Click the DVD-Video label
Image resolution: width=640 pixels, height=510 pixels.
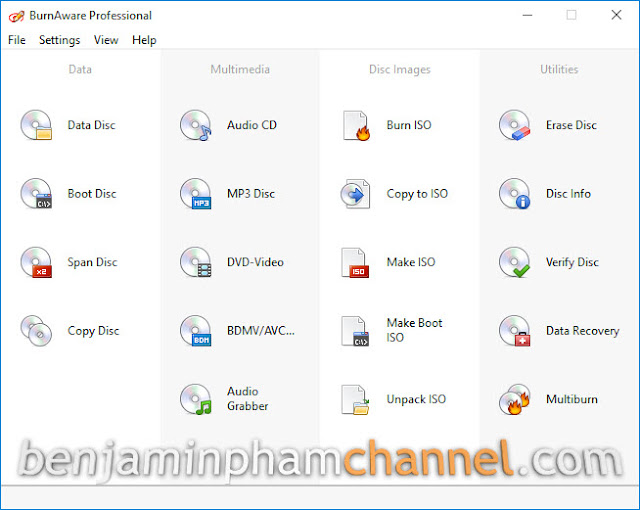click(256, 262)
